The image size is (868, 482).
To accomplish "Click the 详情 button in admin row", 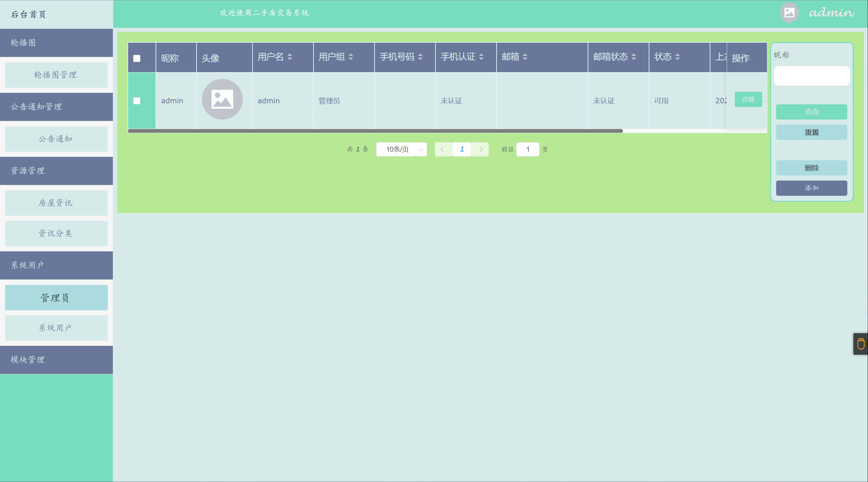I will pos(748,99).
